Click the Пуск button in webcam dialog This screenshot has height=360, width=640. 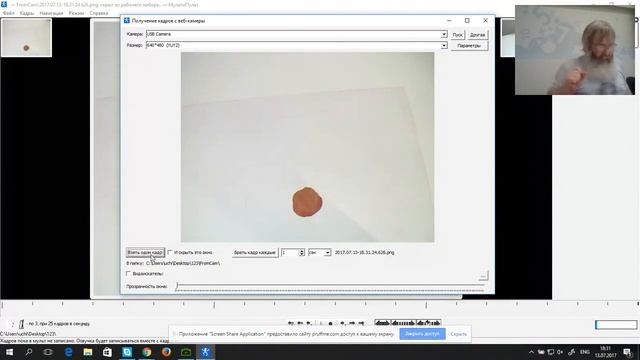pyautogui.click(x=458, y=35)
